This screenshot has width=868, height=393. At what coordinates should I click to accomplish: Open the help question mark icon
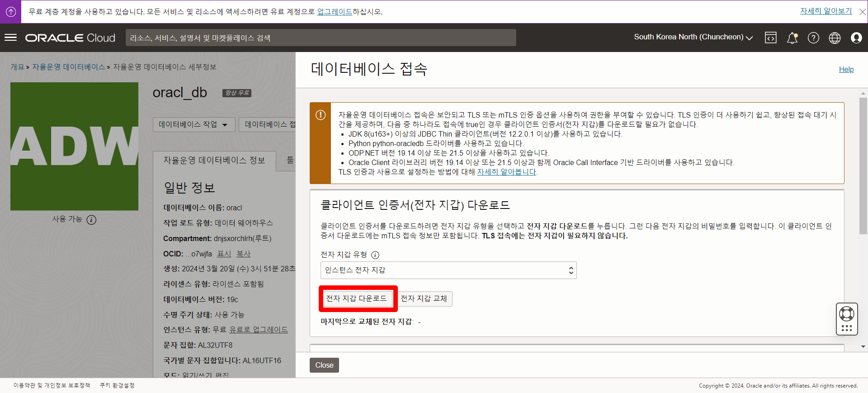pyautogui.click(x=813, y=38)
